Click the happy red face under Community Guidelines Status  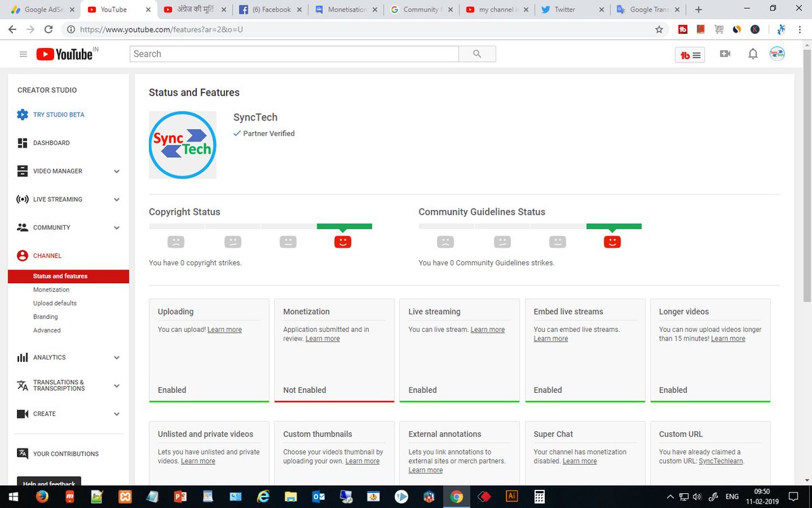tap(612, 242)
